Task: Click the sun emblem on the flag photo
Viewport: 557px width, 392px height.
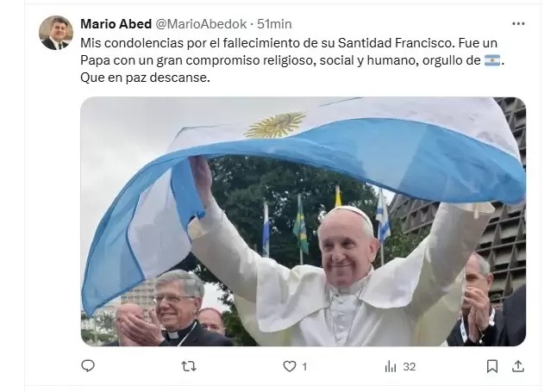Action: [275, 125]
